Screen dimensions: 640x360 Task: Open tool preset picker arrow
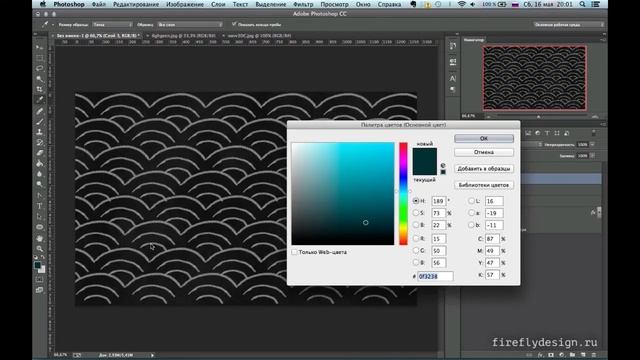[x=53, y=25]
